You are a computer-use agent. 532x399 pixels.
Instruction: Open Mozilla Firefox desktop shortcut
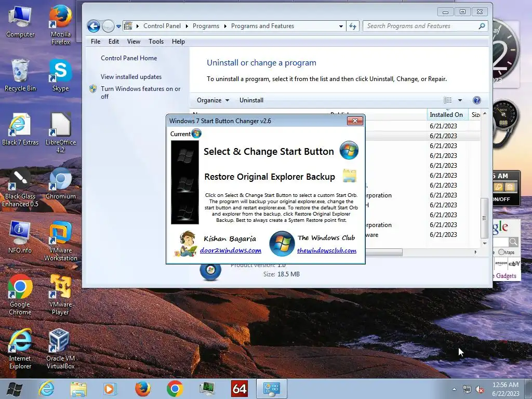click(60, 24)
